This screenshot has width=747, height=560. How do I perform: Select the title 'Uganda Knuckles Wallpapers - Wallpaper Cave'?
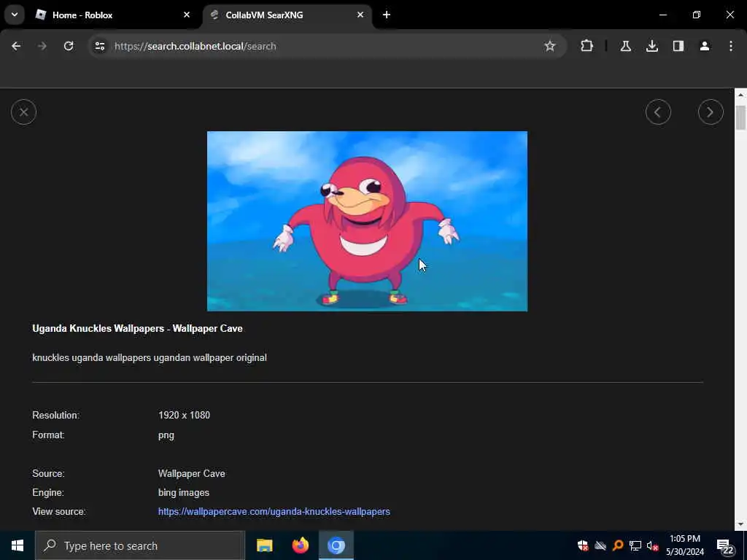click(137, 329)
